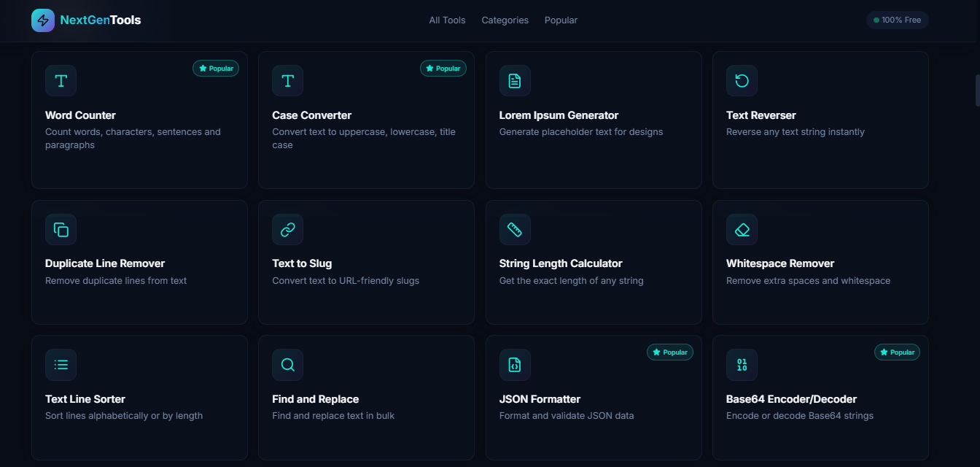980x467 pixels.
Task: Click the String Length Calculator ruler icon
Action: [515, 229]
